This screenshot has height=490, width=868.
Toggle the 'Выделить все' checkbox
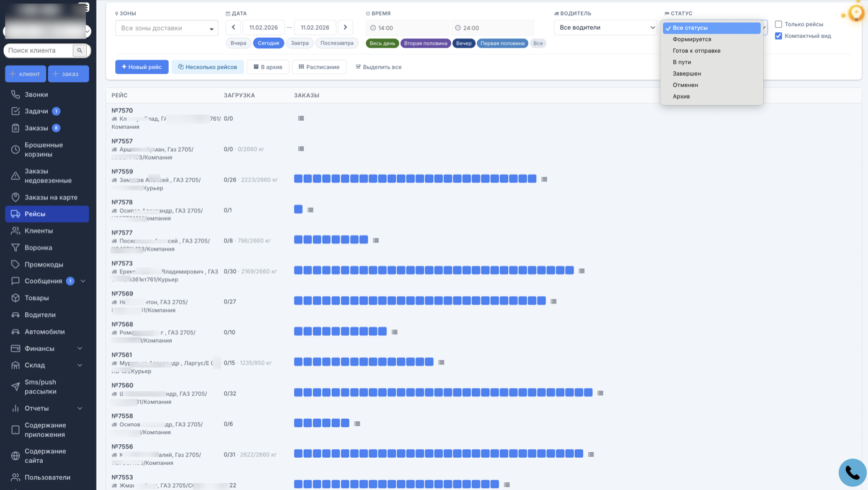click(x=358, y=67)
